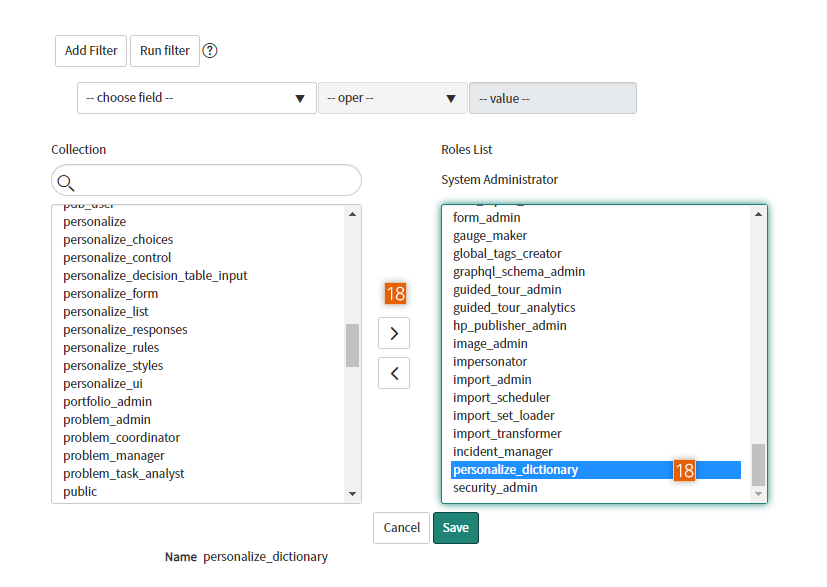Image resolution: width=827 pixels, height=587 pixels.
Task: Select personalize_rules in Collection
Action: 111,348
